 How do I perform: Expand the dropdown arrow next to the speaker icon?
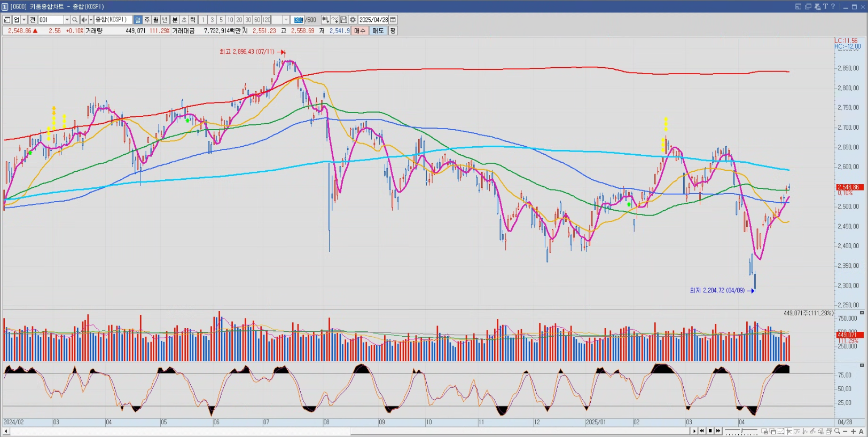pos(91,20)
